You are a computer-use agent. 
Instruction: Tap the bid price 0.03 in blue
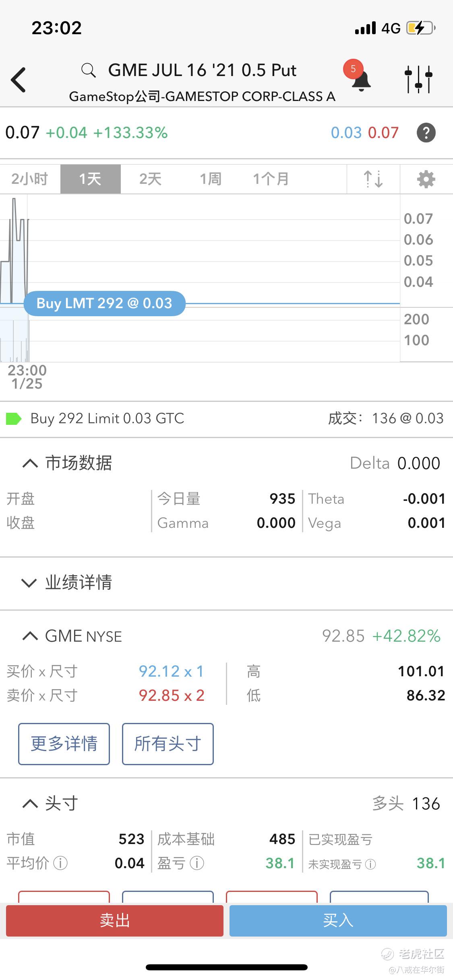[x=346, y=133]
